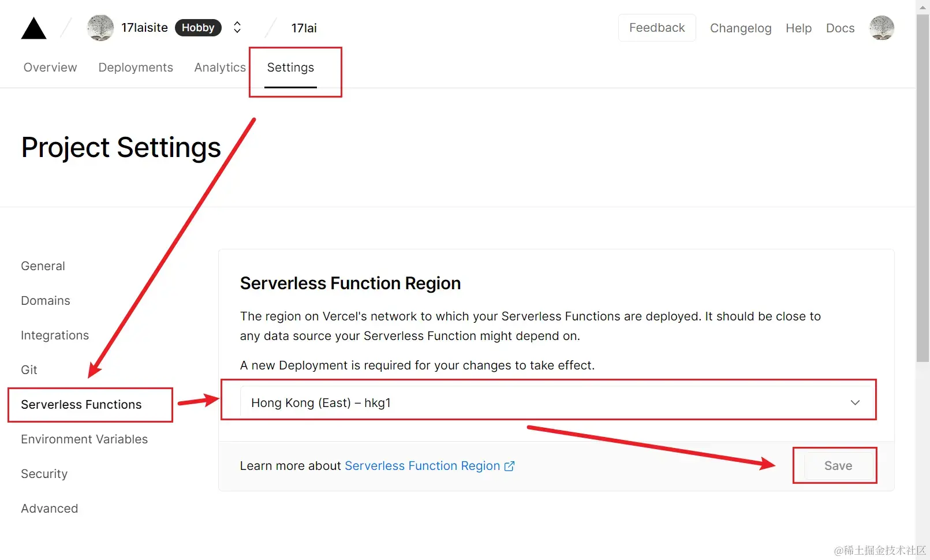Switch to the Deployments tab
Screen dimensions: 930x560
coord(135,67)
